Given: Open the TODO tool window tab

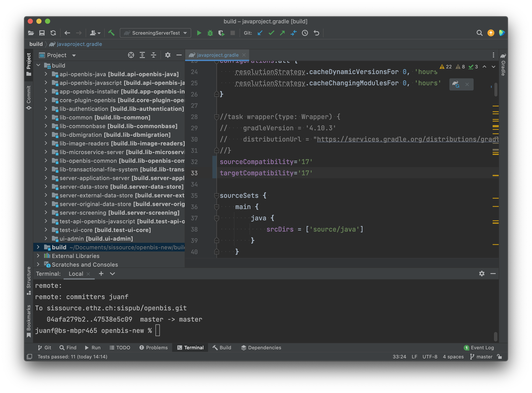Looking at the screenshot, I should tap(120, 348).
